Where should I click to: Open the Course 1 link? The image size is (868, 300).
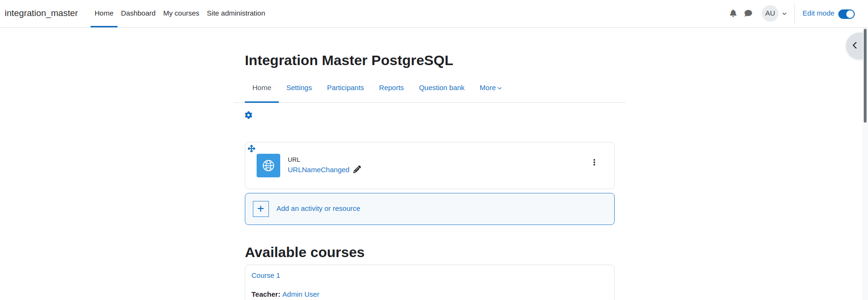click(266, 275)
